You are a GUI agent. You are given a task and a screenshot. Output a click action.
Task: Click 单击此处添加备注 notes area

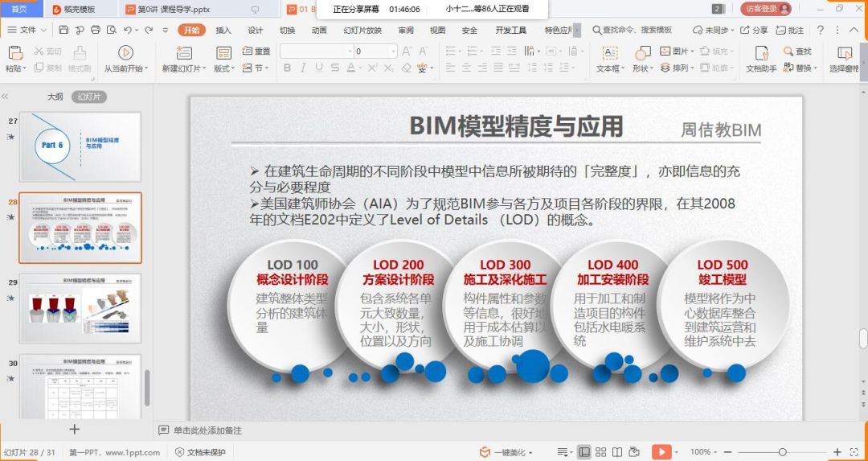tap(207, 430)
